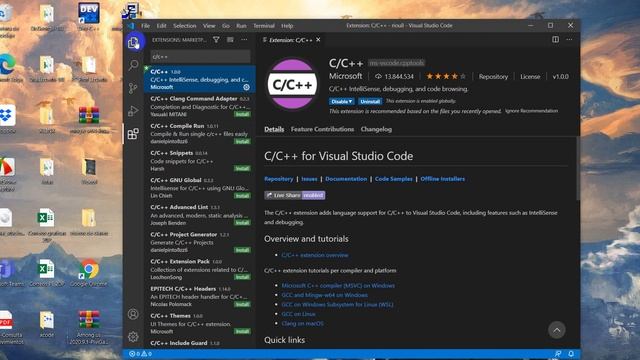This screenshot has height=360, width=640.
Task: Open the Terminal menu
Action: pos(264,26)
